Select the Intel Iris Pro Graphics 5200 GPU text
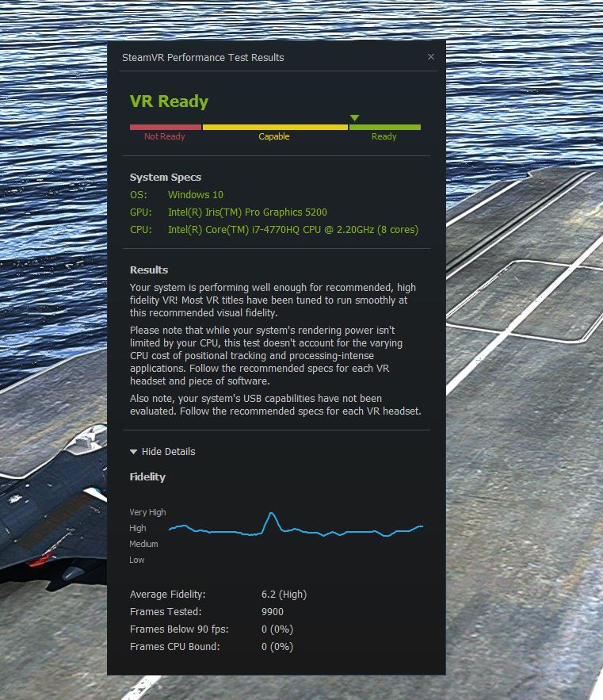603x700 pixels. pos(247,212)
